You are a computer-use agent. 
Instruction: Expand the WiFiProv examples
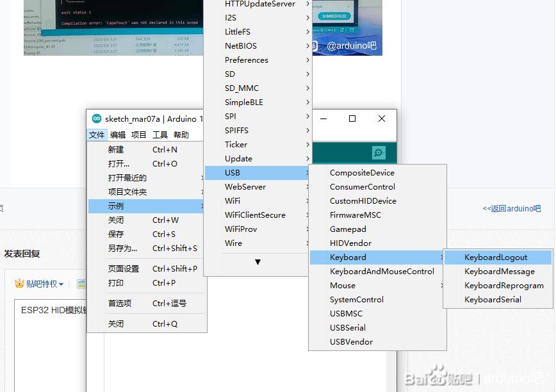[x=258, y=229]
